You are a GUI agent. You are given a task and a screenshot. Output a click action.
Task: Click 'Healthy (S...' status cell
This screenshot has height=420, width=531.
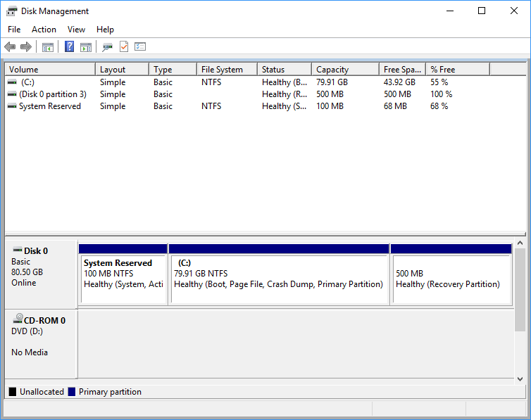(285, 106)
